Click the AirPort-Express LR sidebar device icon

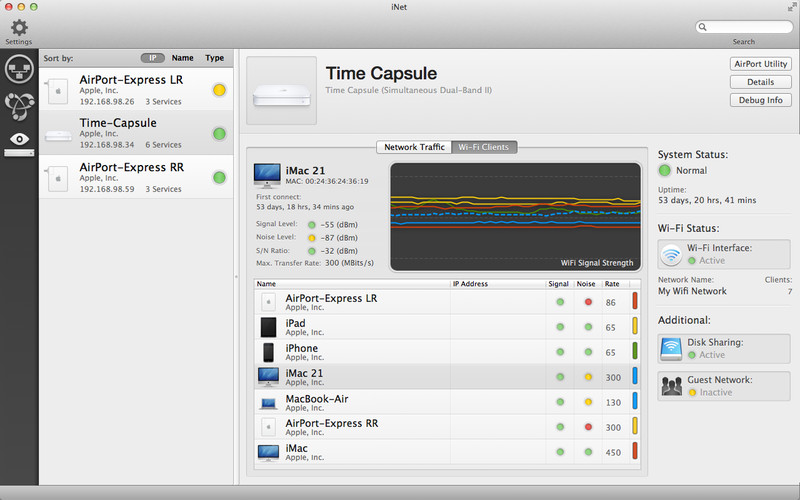[x=58, y=91]
